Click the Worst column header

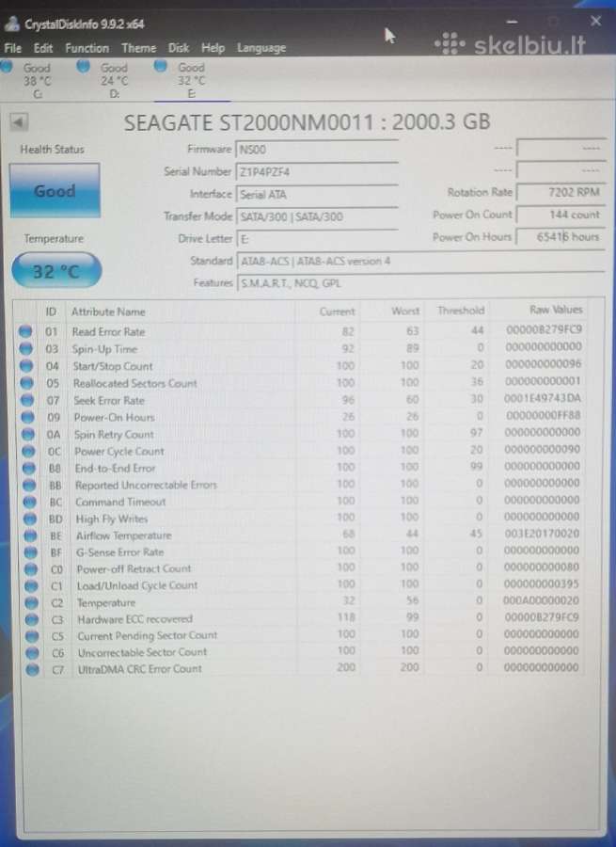point(405,311)
